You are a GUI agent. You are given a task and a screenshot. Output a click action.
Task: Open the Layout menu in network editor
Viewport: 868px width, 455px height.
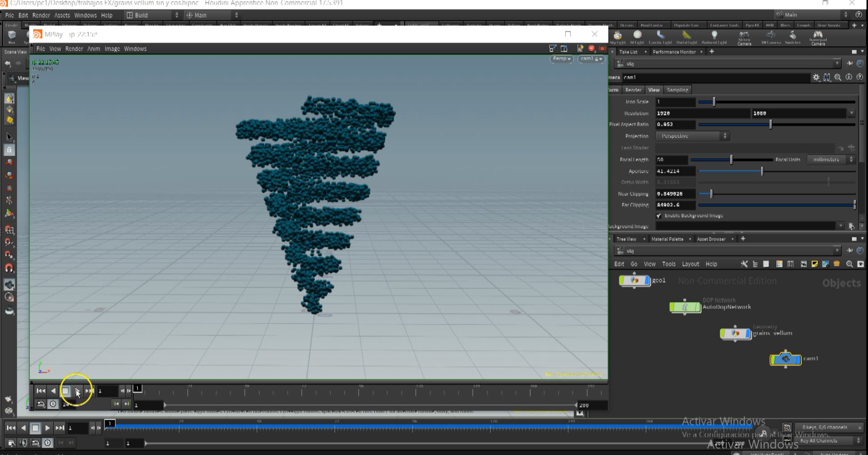tap(690, 264)
